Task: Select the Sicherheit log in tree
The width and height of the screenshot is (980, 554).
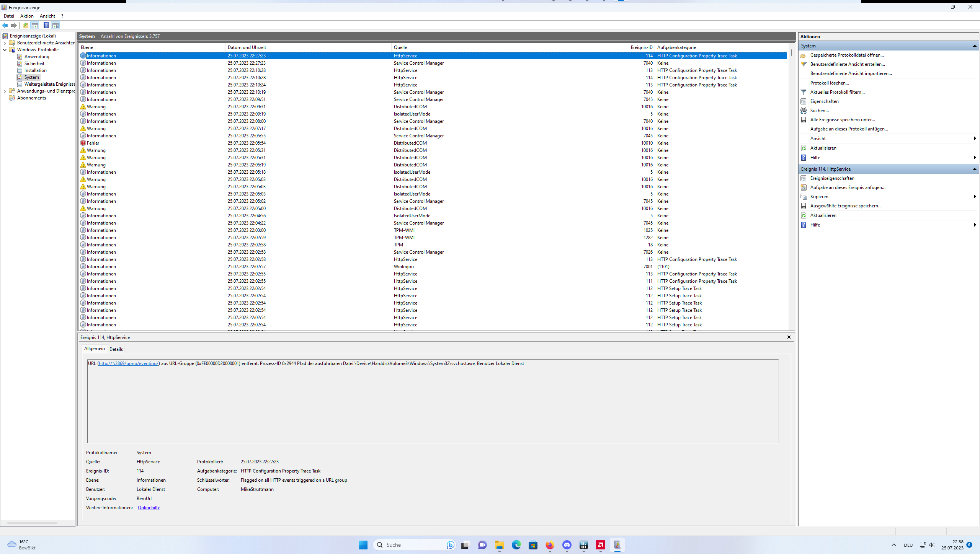Action: coord(34,64)
